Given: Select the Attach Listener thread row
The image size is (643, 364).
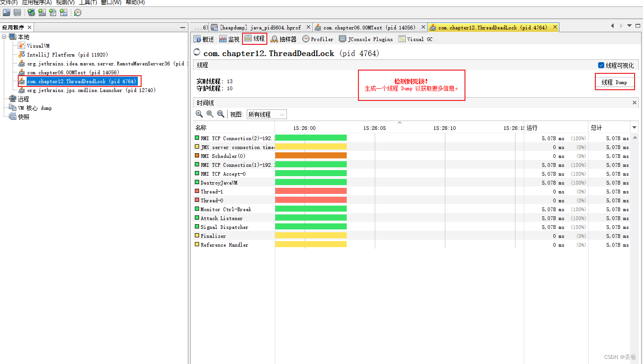Looking at the screenshot, I should click(x=412, y=218).
